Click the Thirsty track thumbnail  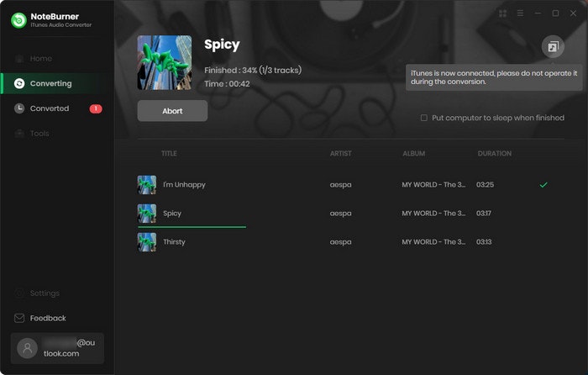pyautogui.click(x=147, y=242)
